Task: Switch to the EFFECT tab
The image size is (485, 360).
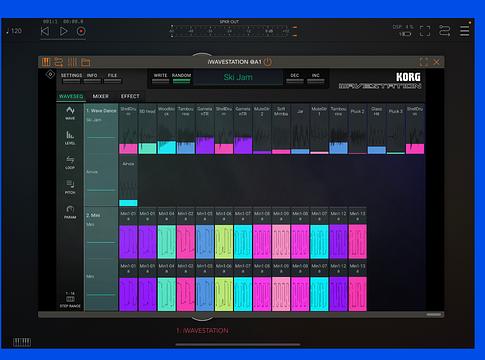Action: click(130, 96)
